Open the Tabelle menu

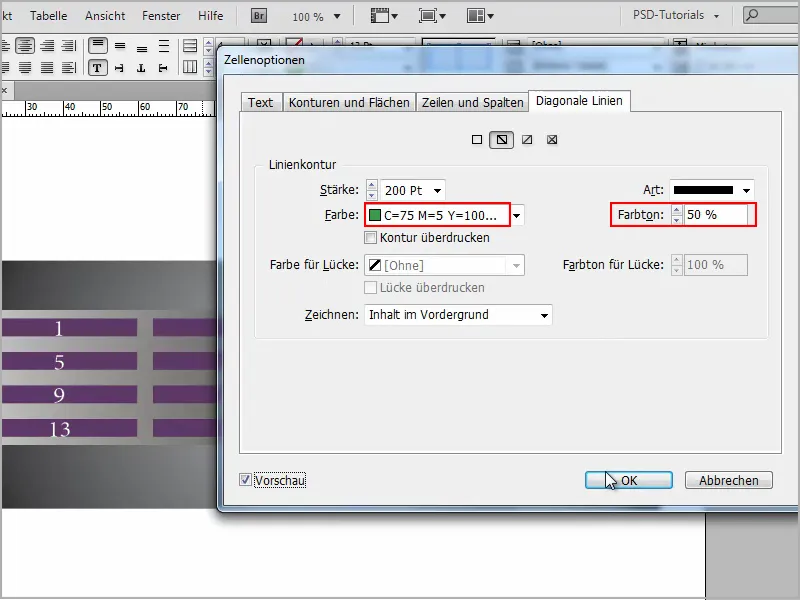pos(48,16)
